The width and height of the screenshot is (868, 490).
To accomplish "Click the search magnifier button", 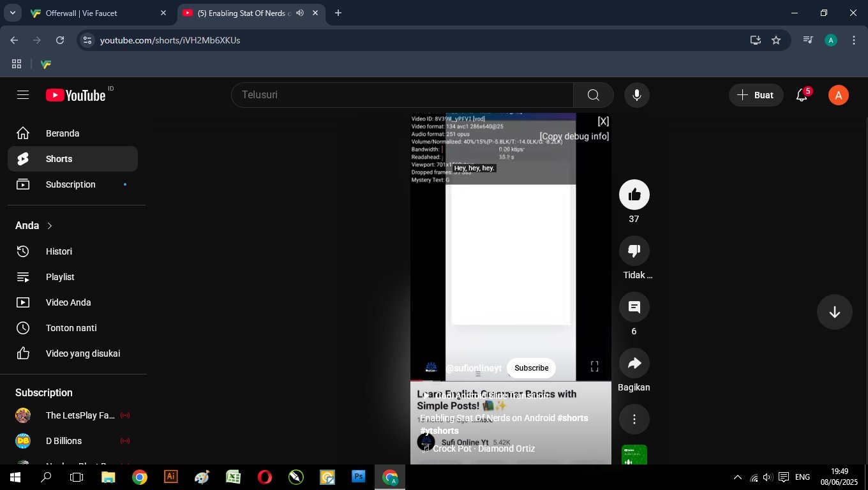I will pyautogui.click(x=594, y=95).
